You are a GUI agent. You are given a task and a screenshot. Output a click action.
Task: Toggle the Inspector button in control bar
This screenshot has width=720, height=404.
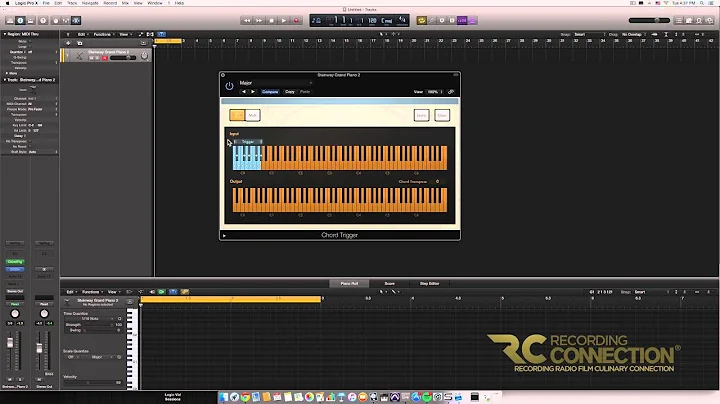pos(20,21)
